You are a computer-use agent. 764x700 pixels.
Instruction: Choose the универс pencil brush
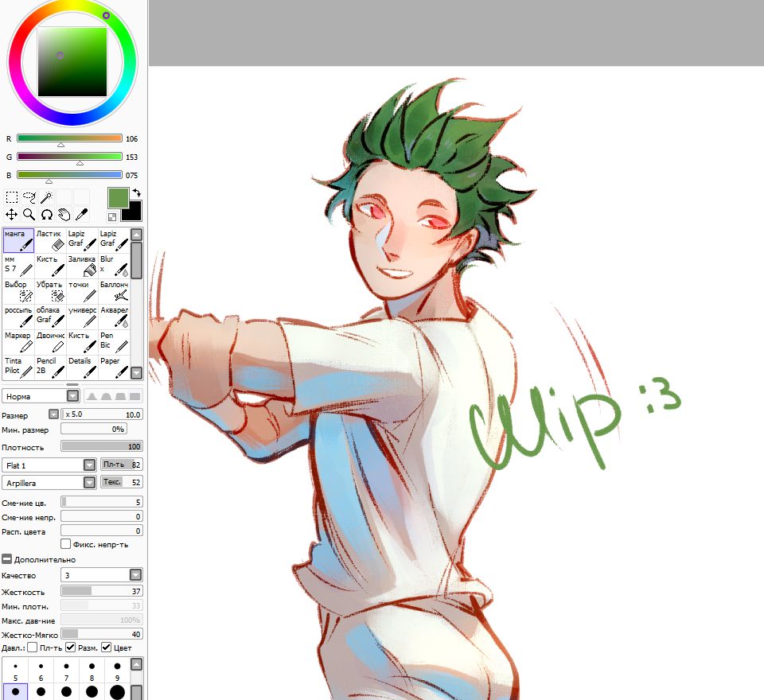[82, 317]
